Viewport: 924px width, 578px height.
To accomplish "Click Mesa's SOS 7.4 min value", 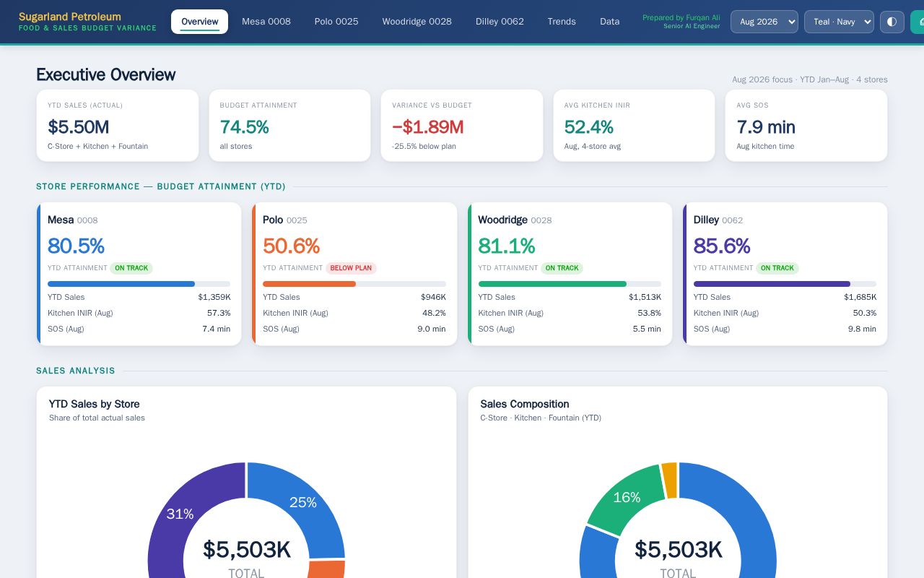I will (216, 329).
